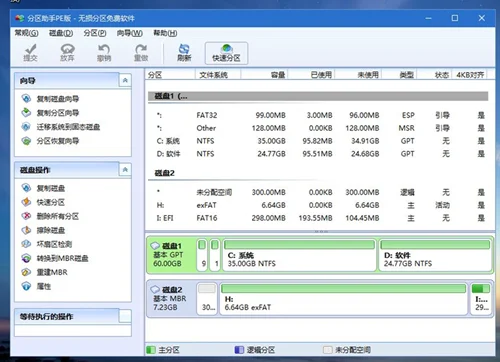The image size is (500, 362).
Task: Select the unallocated 30... block on 磁盘2
Action: pyautogui.click(x=207, y=299)
